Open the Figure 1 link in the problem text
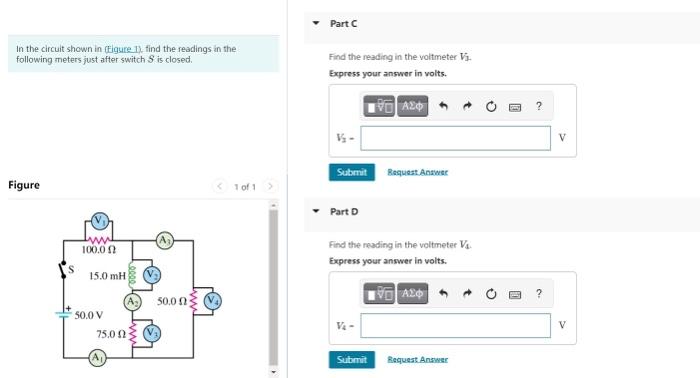This screenshot has height=378, width=700. (123, 49)
